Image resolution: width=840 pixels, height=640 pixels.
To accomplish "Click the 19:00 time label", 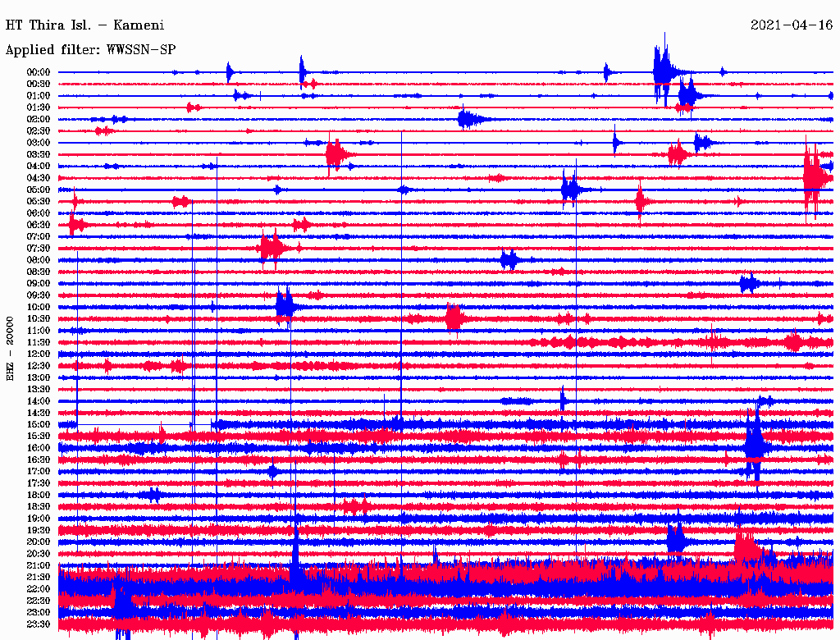I will click(x=39, y=519).
